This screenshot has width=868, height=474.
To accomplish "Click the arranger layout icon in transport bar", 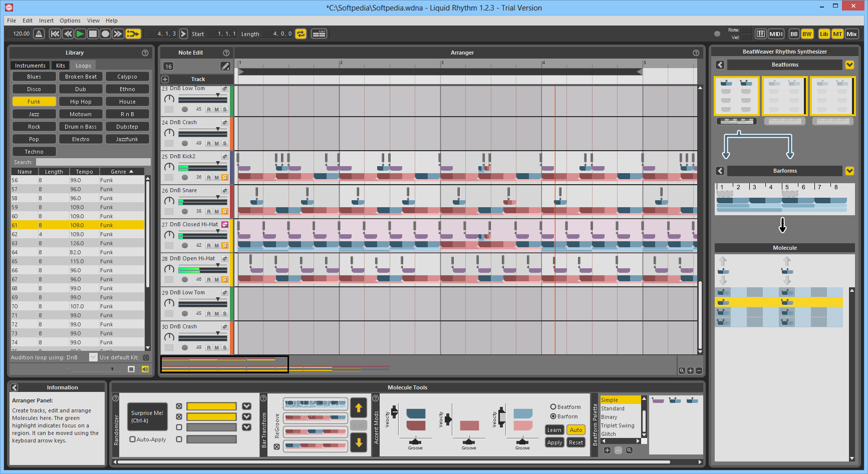I will click(319, 34).
